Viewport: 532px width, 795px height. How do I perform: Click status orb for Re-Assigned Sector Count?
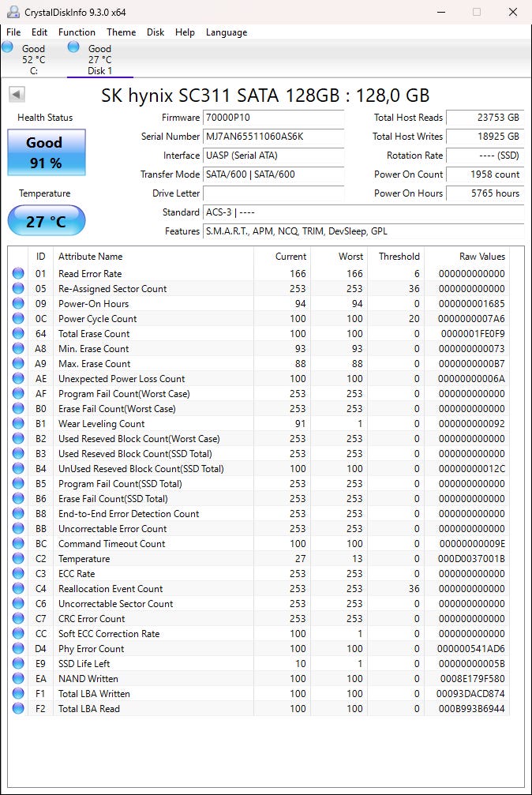[x=18, y=288]
